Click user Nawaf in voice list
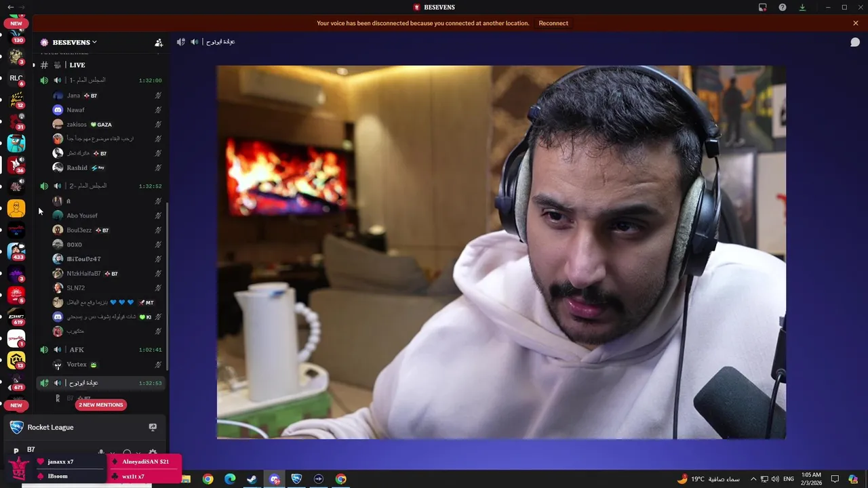The width and height of the screenshot is (868, 488). (x=107, y=110)
